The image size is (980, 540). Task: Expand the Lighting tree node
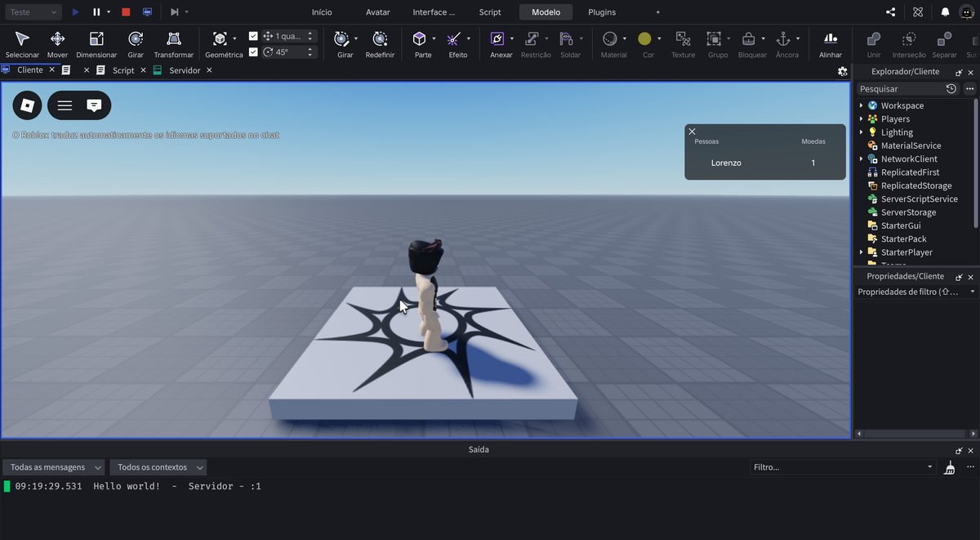point(861,132)
